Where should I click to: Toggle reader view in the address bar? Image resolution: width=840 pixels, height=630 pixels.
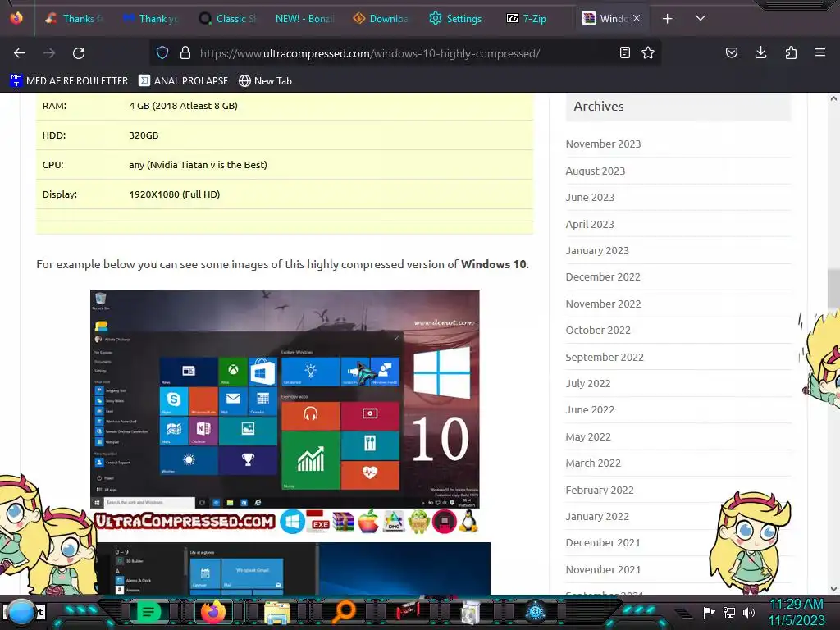tap(624, 52)
